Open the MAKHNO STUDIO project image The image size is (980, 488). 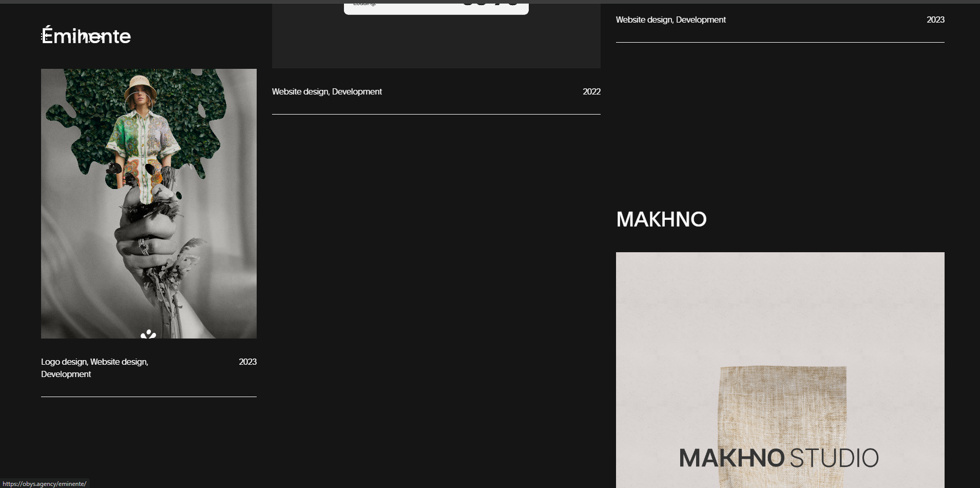[780, 370]
